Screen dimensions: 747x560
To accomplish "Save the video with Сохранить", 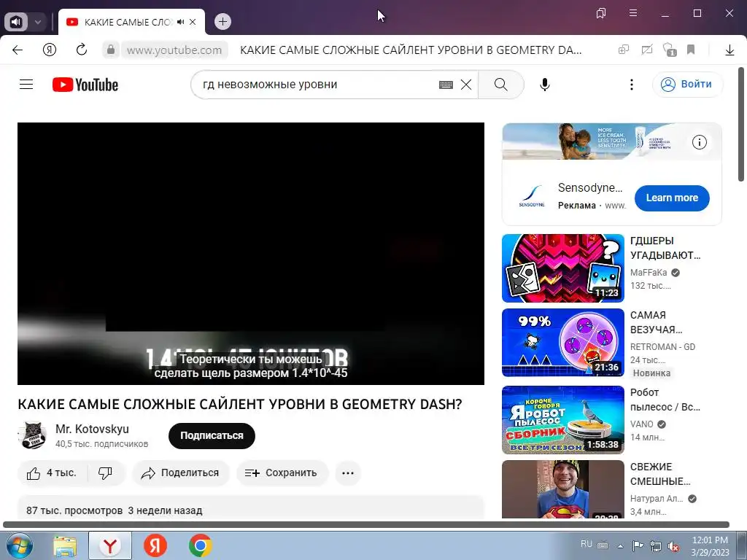I will (281, 472).
